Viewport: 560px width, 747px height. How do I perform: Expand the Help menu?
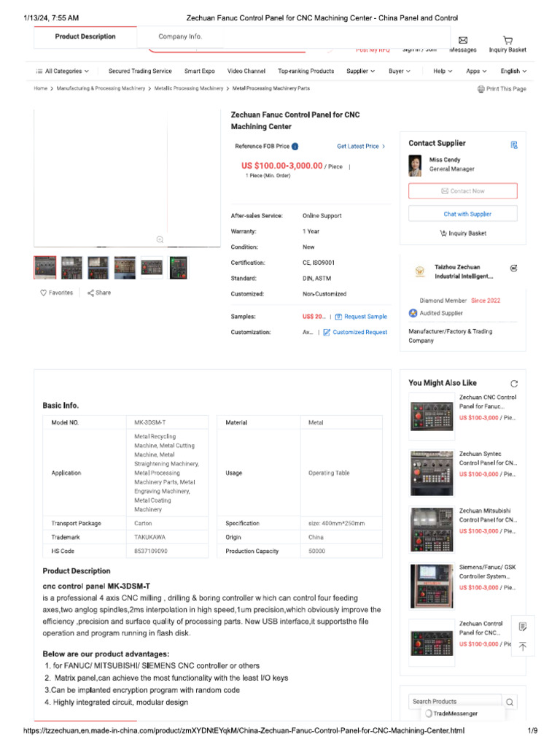pos(443,71)
